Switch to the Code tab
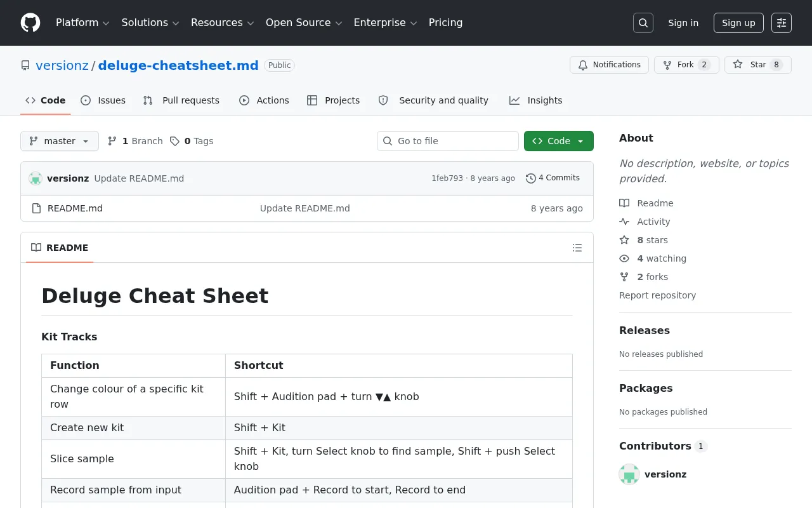Screen dimensions: 812x508 pos(46,100)
